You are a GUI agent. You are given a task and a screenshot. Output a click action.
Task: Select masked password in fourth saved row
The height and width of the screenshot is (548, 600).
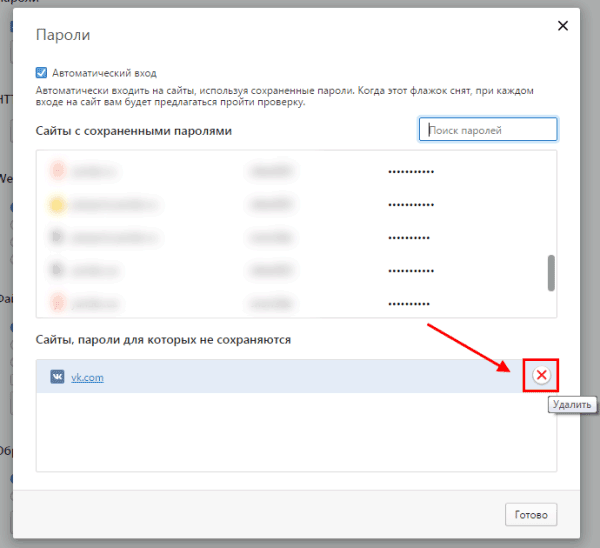(x=410, y=271)
